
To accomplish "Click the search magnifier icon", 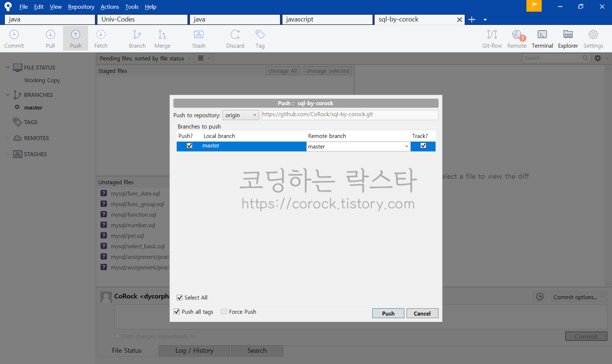I will [585, 58].
